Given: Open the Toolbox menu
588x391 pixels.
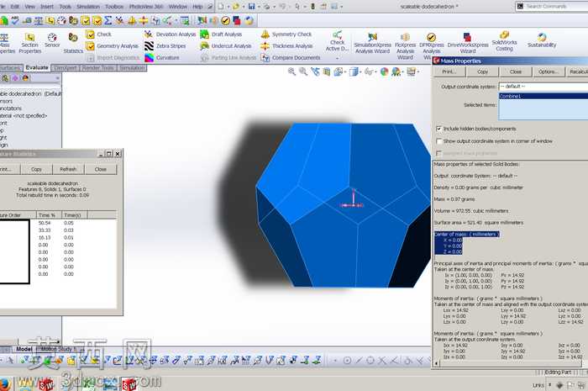Looking at the screenshot, I should [x=114, y=7].
